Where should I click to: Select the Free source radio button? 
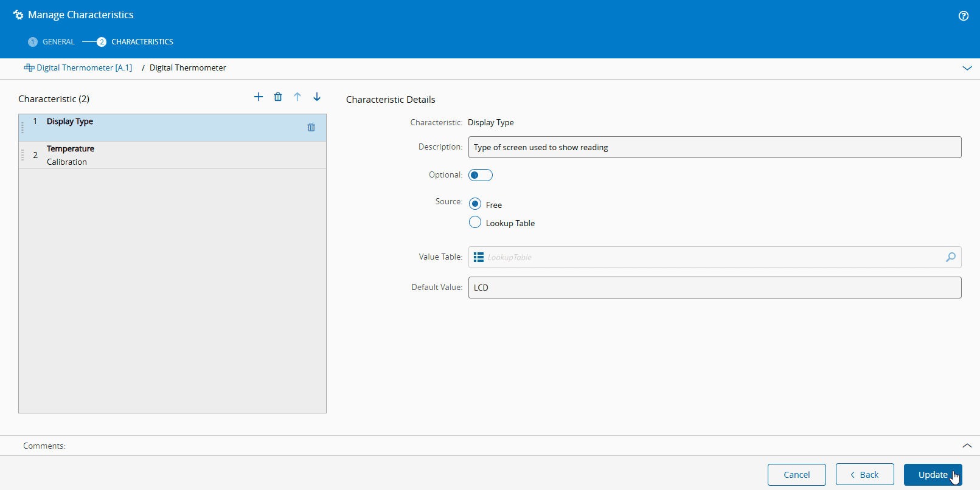tap(475, 204)
